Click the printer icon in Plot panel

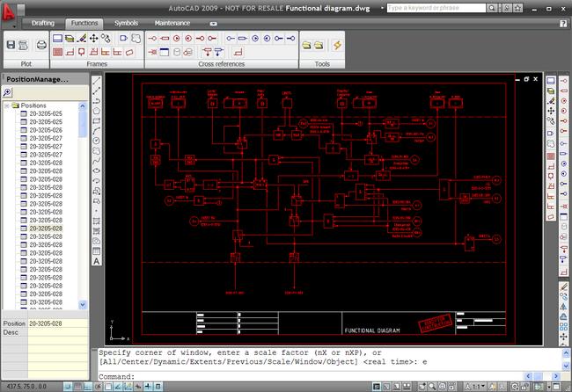point(41,45)
